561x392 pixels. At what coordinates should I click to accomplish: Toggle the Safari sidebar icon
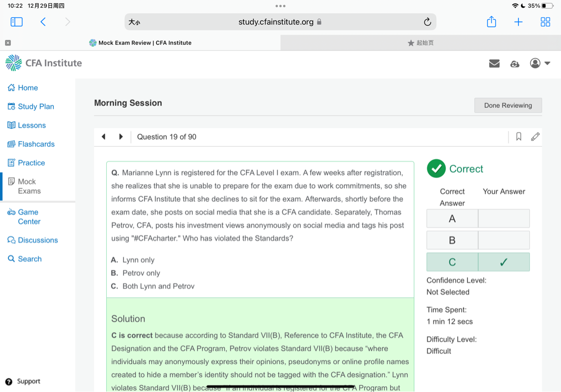tap(16, 22)
